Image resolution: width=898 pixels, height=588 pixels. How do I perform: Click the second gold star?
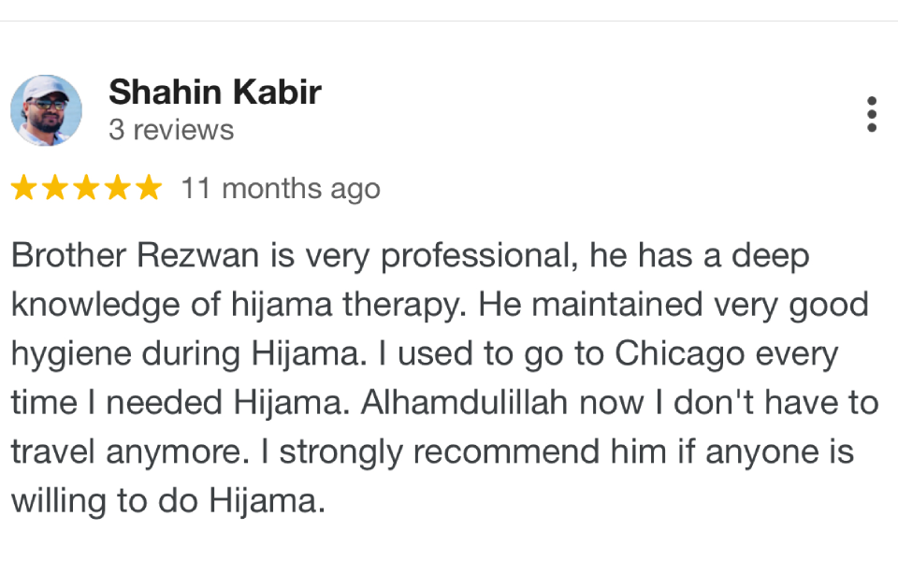pos(55,188)
